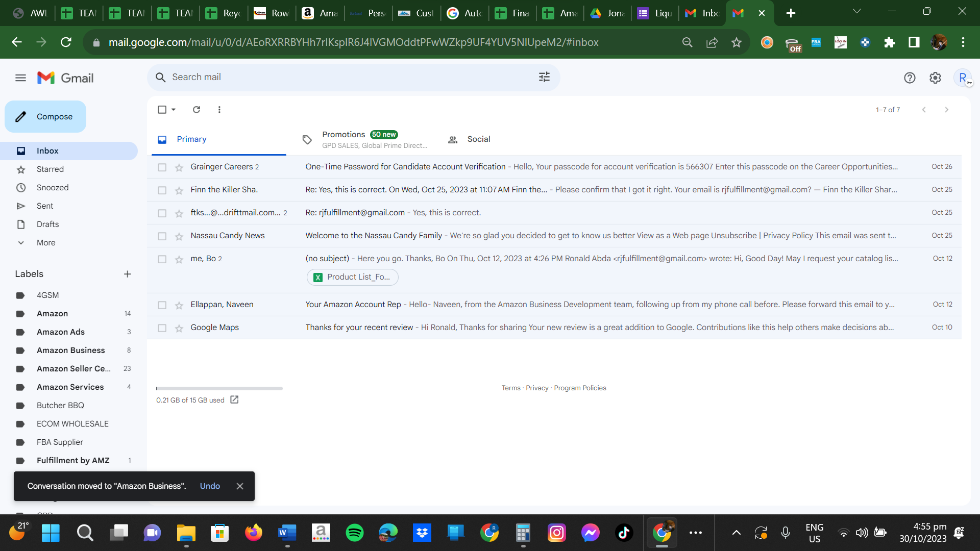Open the toolbar More options menu
This screenshot has width=980, height=551.
coord(219,110)
